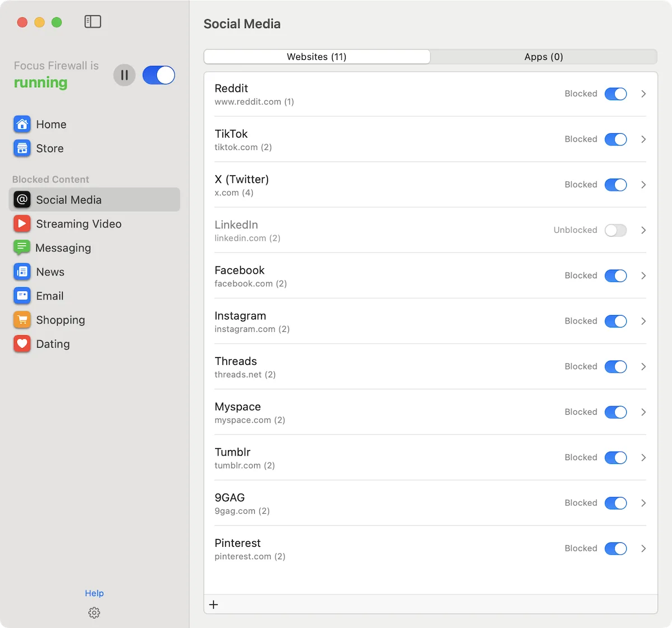Expand TikTok details chevron
Viewport: 672px width, 628px height.
point(643,139)
